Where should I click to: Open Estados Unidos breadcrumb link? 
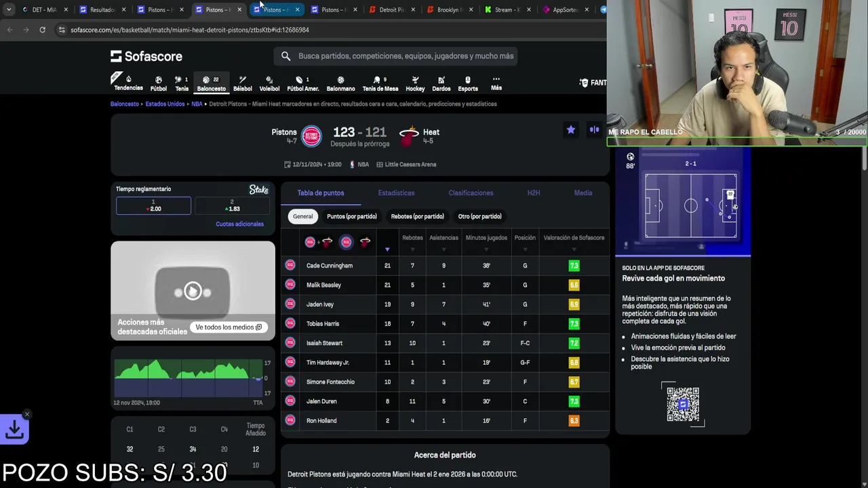click(x=165, y=104)
